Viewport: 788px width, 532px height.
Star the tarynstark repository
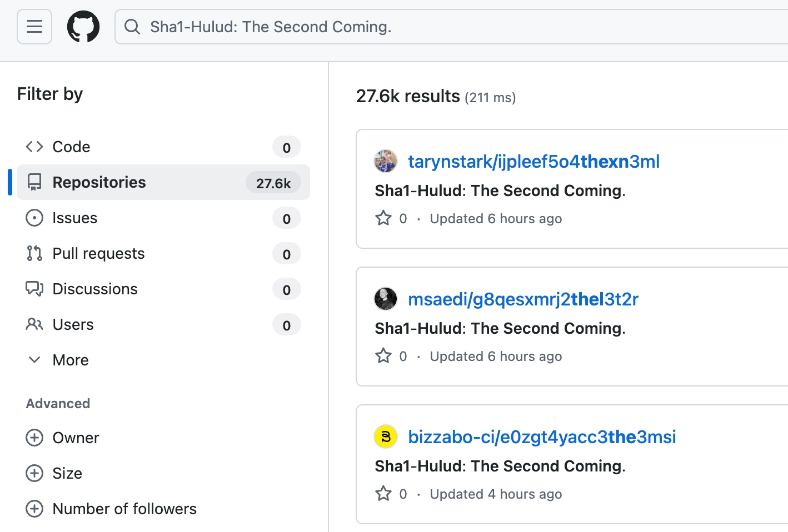(x=384, y=218)
